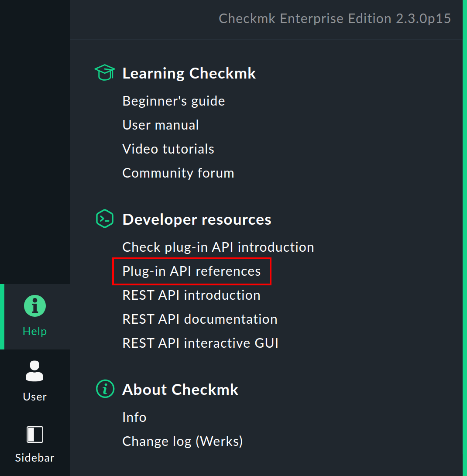Image resolution: width=467 pixels, height=476 pixels.
Task: Open Video tutorials
Action: (x=168, y=149)
